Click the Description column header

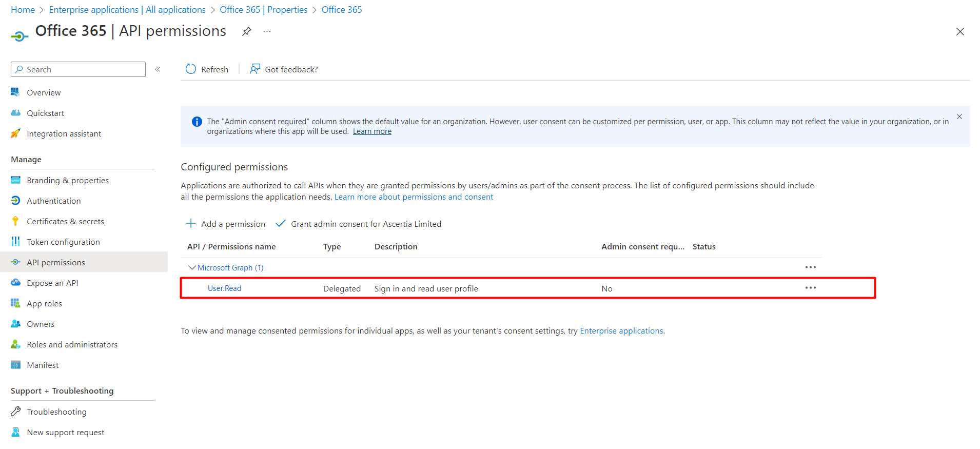tap(396, 247)
